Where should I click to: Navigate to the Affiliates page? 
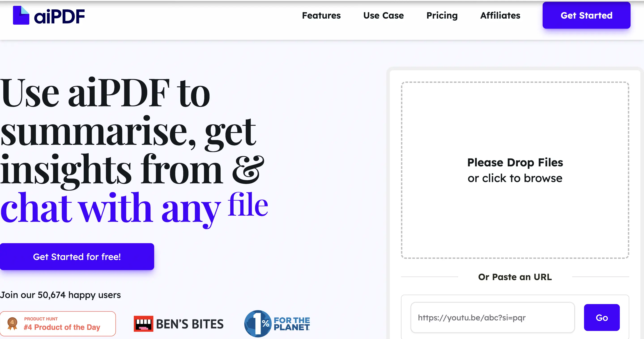point(500,15)
